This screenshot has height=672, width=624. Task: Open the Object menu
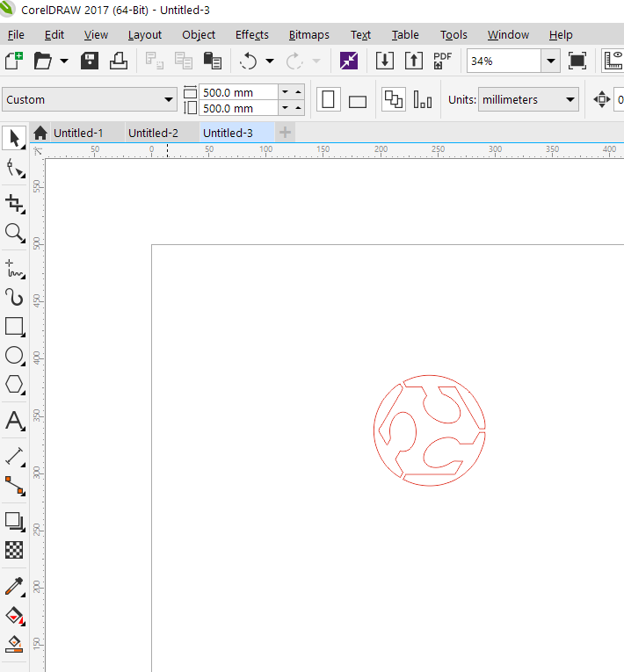tap(199, 35)
